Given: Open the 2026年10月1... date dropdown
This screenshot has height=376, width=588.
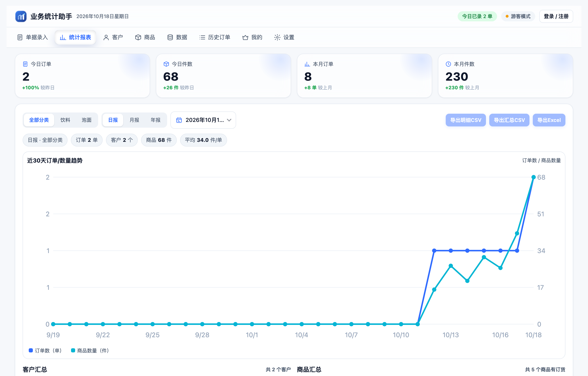Looking at the screenshot, I should click(203, 120).
